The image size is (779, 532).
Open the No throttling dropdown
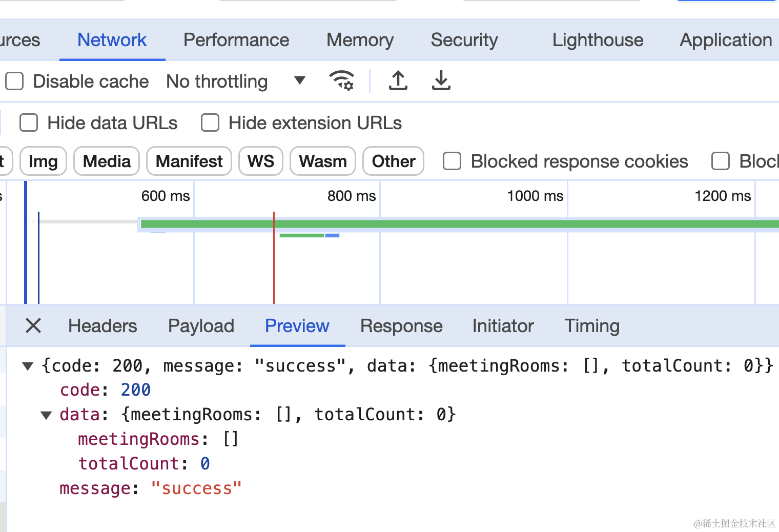(236, 81)
